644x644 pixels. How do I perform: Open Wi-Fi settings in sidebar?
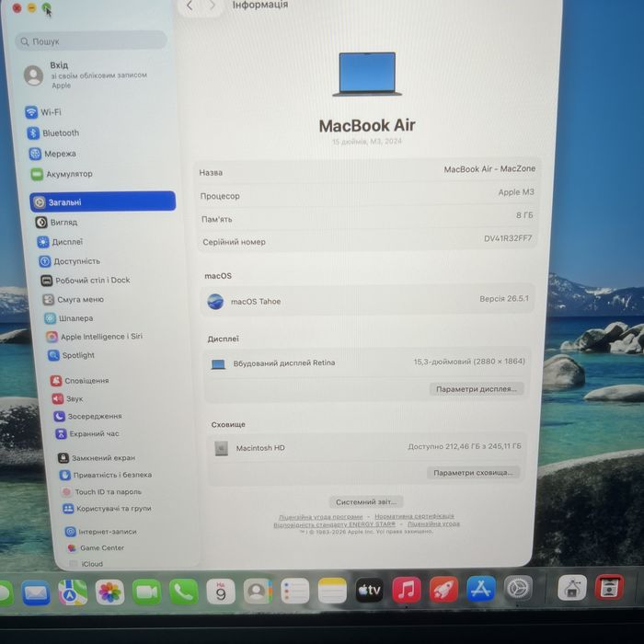click(x=42, y=111)
